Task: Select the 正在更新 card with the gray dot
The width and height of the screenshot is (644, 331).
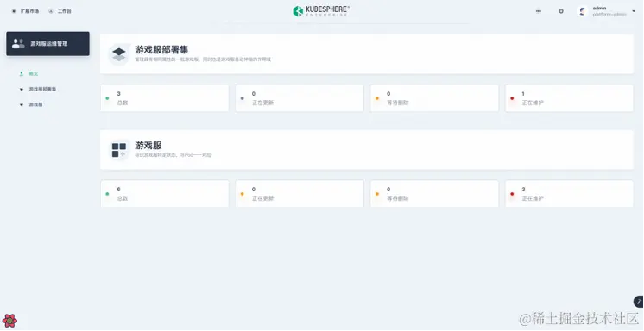Action: [300, 98]
